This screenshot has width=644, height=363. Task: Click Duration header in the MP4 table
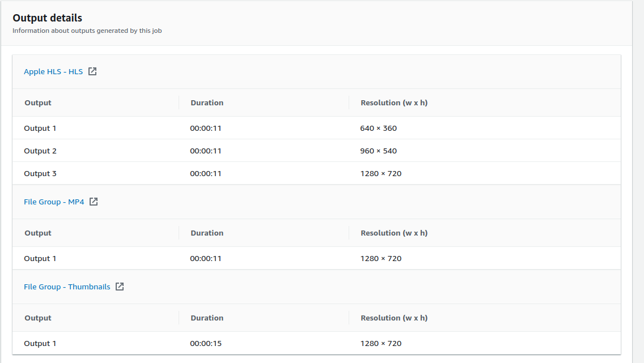[x=207, y=233]
